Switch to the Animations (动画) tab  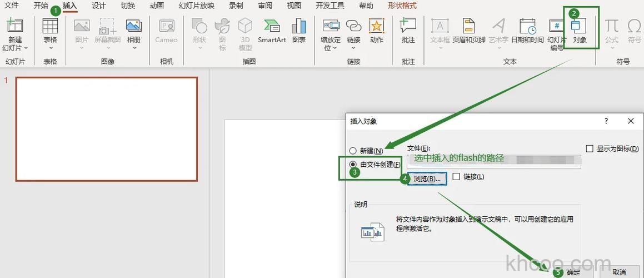coord(157,6)
